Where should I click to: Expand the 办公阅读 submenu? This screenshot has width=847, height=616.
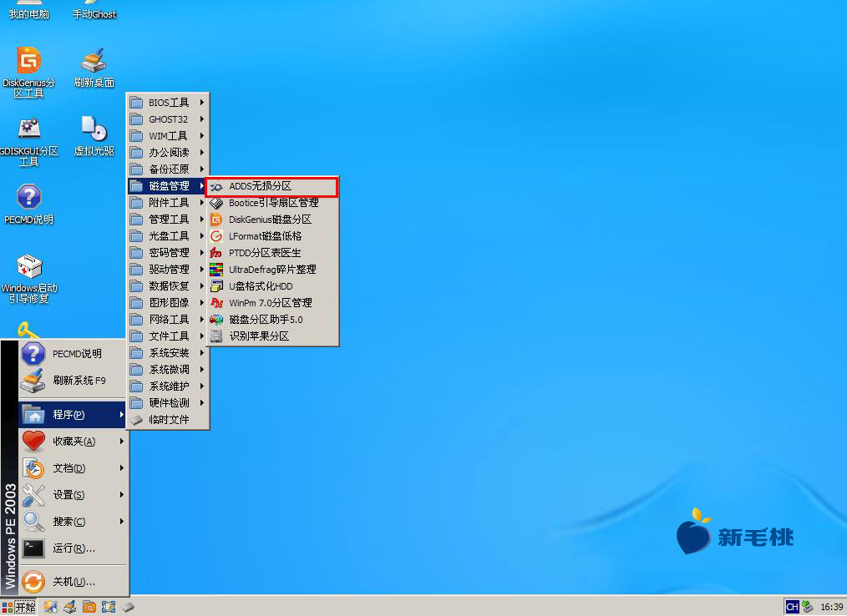[168, 153]
